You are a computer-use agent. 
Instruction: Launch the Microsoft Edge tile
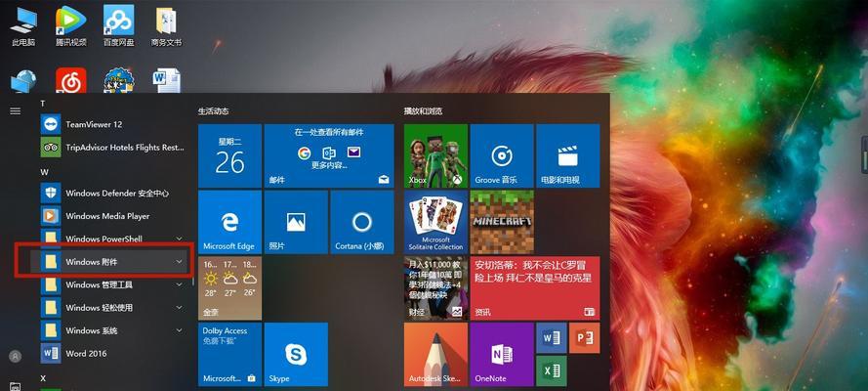229,222
